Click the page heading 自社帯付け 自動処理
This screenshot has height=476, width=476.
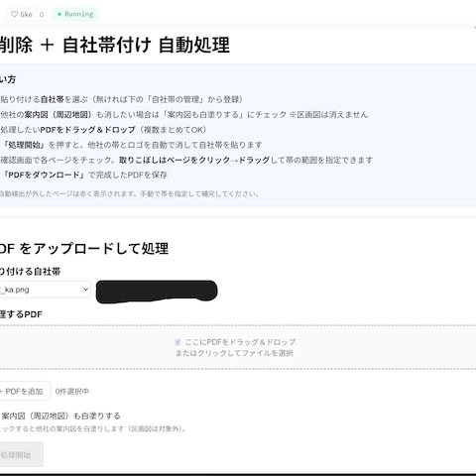click(x=146, y=45)
